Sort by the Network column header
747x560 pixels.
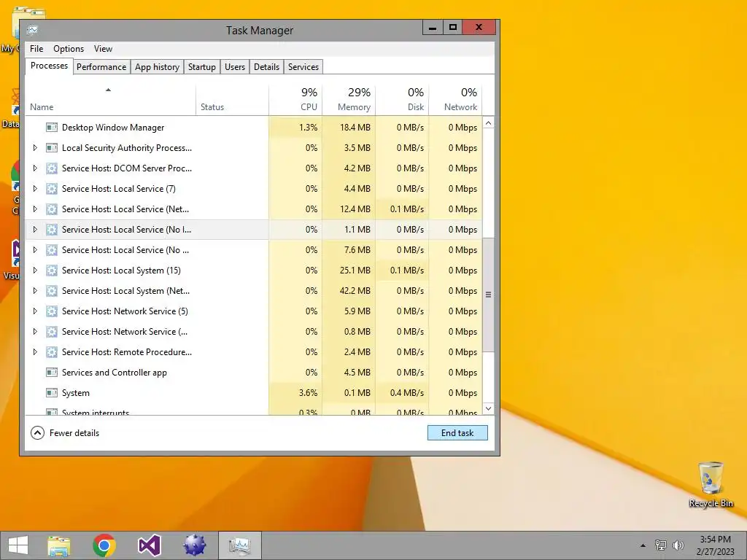pos(455,100)
